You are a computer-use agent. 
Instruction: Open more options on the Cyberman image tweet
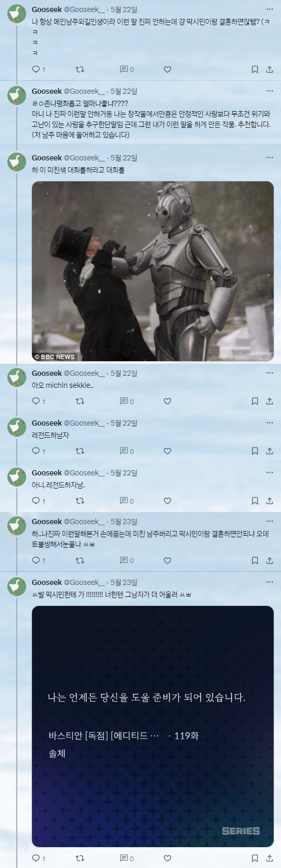coord(269,157)
